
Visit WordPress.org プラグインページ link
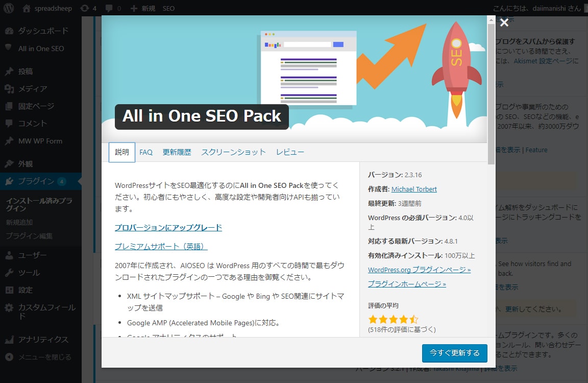tap(419, 270)
